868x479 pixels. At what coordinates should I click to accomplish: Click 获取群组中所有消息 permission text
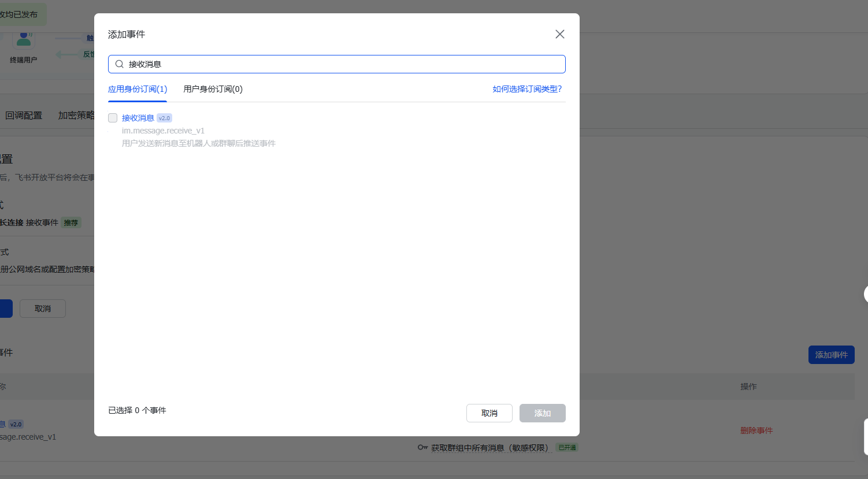(490, 448)
